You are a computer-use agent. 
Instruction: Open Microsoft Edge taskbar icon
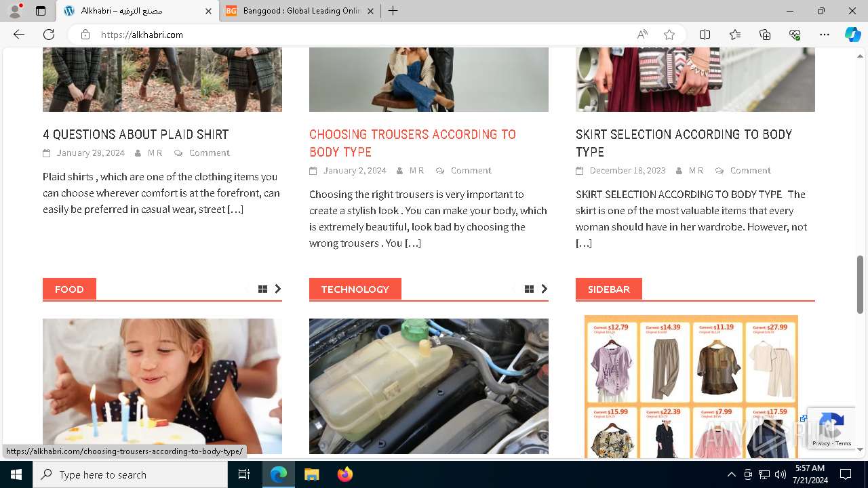coord(279,474)
